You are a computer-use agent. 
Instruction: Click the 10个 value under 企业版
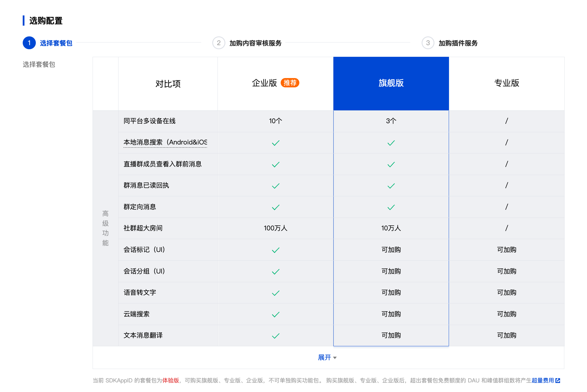click(x=275, y=121)
